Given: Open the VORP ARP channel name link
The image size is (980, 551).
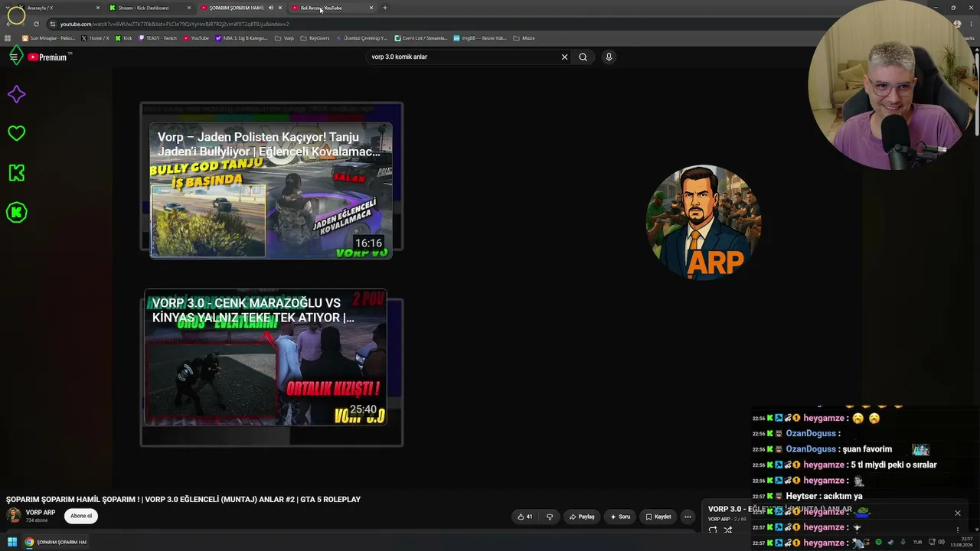Looking at the screenshot, I should tap(41, 513).
